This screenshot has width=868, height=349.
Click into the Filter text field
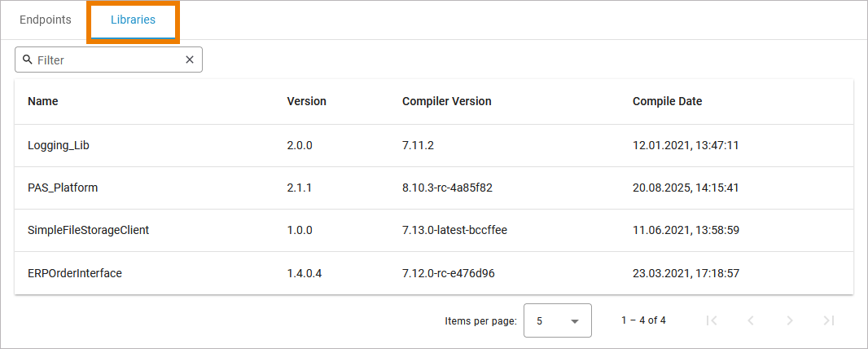(106, 60)
